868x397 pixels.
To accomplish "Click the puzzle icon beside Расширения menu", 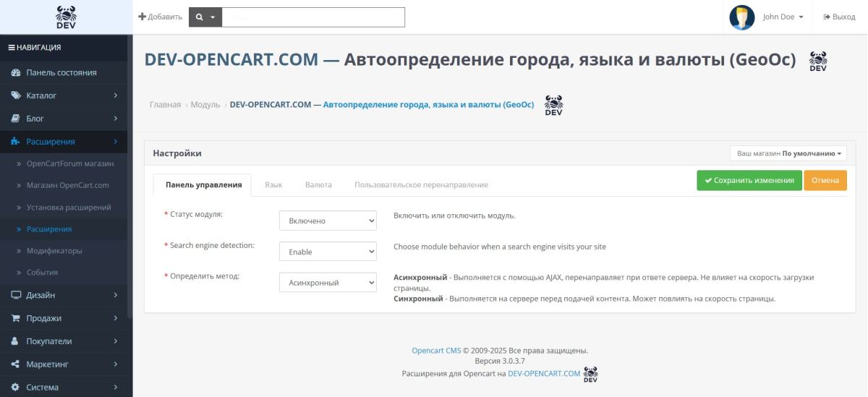I will click(x=15, y=142).
